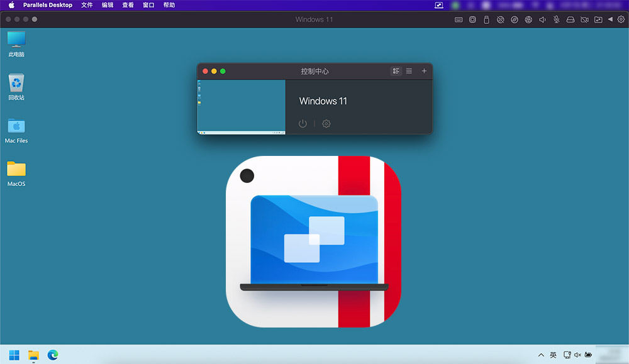Viewport: 629px width, 364px height.
Task: Click the CD/DVD disc icon in the VM toolbar
Action: coord(515,19)
